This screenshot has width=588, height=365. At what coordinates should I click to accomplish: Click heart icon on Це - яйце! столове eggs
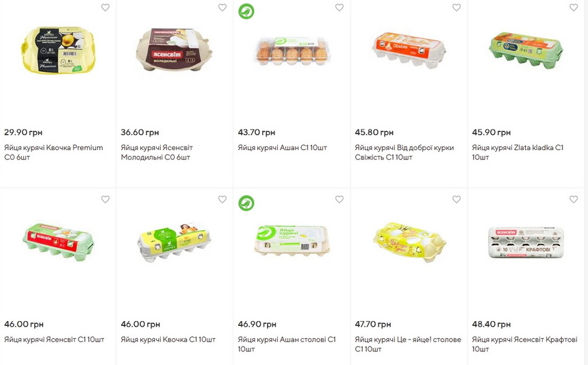click(x=456, y=199)
